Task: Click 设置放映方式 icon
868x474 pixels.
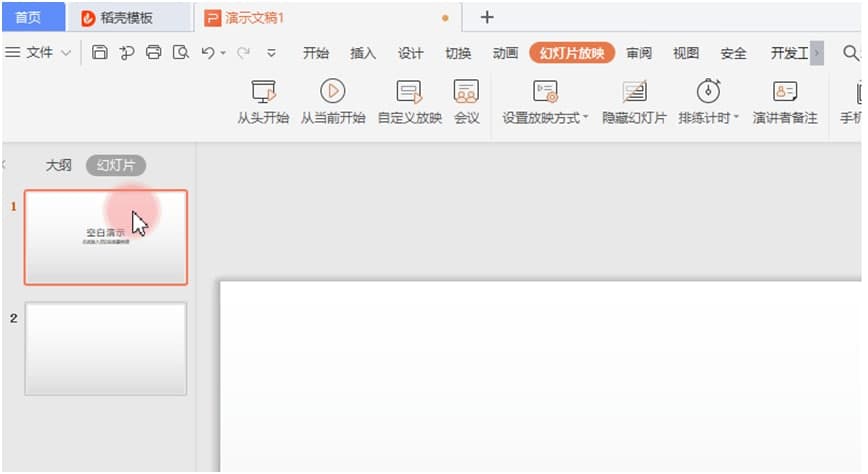Action: point(545,91)
